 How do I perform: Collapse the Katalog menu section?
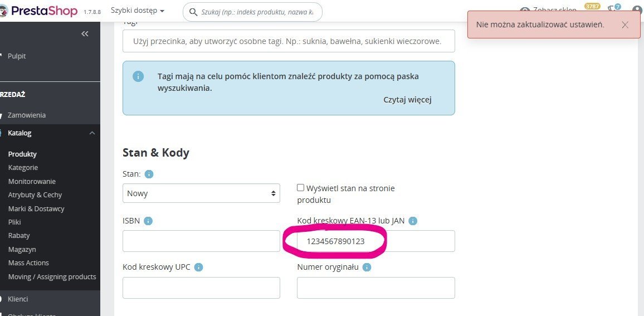[x=50, y=133]
